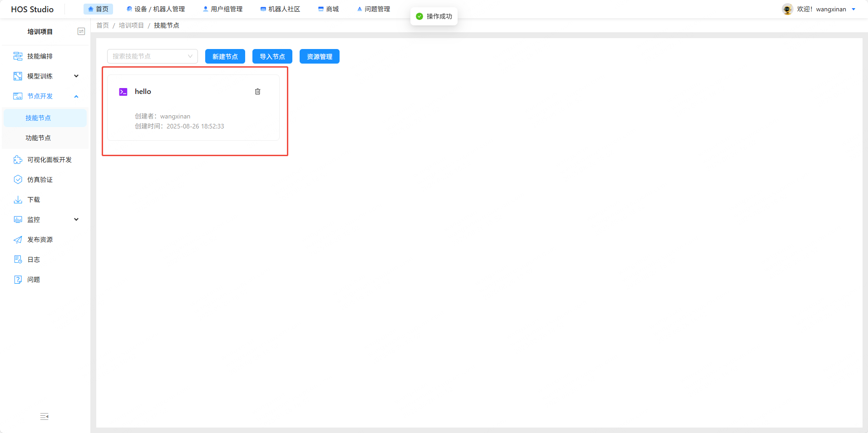Delete the hello node with trash icon

pyautogui.click(x=257, y=92)
